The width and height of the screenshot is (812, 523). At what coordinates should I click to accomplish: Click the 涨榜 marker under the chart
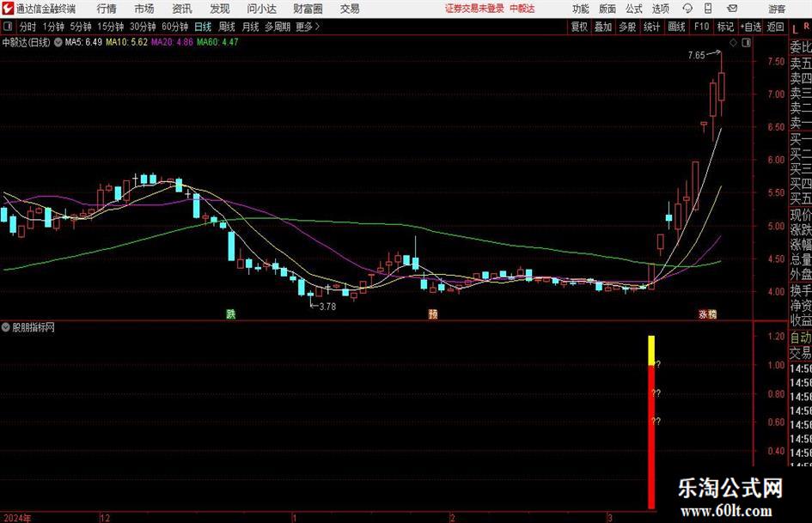[708, 313]
